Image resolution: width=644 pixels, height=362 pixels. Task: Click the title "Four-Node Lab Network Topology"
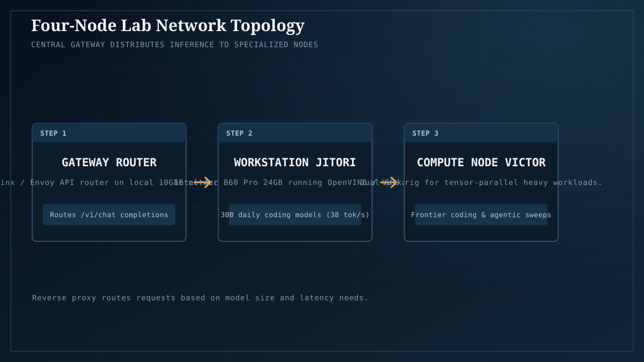coord(167,25)
